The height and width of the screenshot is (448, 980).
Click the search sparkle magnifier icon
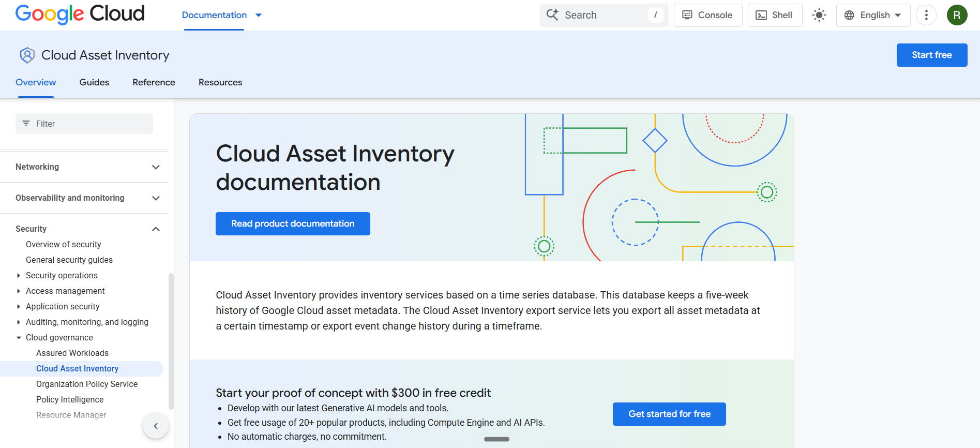[x=552, y=15]
